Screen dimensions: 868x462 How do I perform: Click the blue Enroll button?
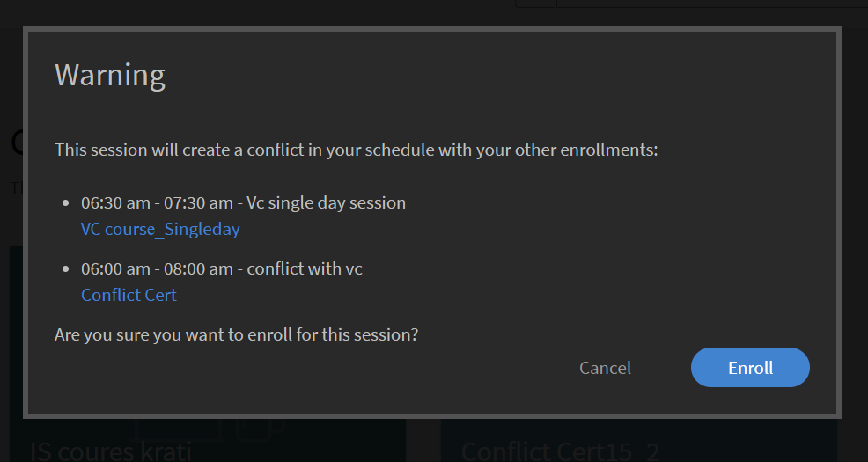(750, 368)
